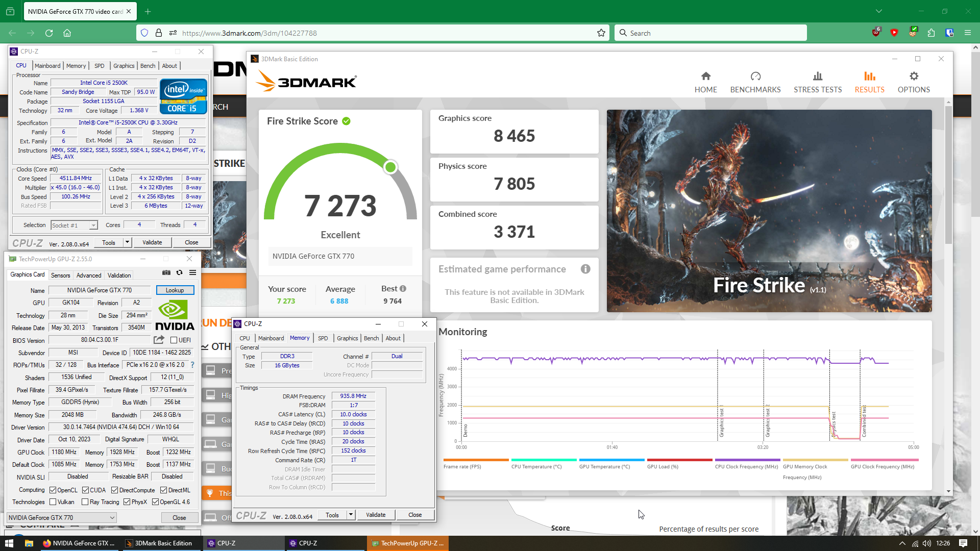Open the taskbar notification center icon
Screen dimensions: 980x551
click(x=963, y=543)
